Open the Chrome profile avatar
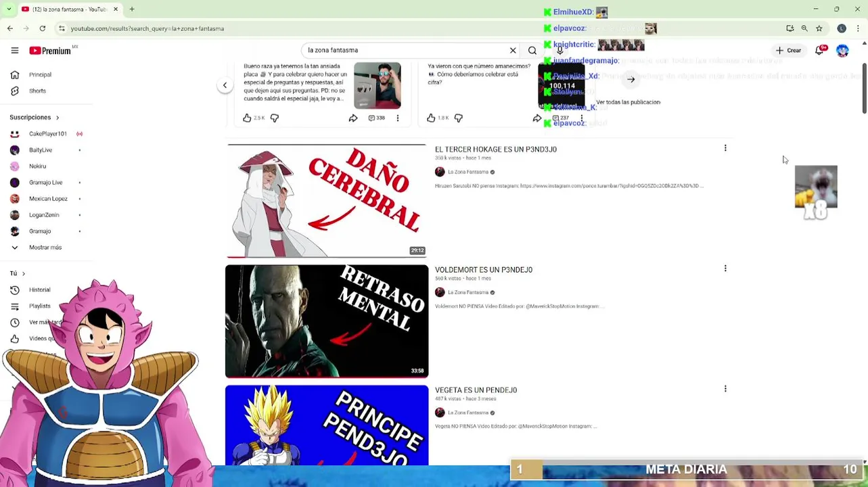The image size is (868, 487). [842, 28]
